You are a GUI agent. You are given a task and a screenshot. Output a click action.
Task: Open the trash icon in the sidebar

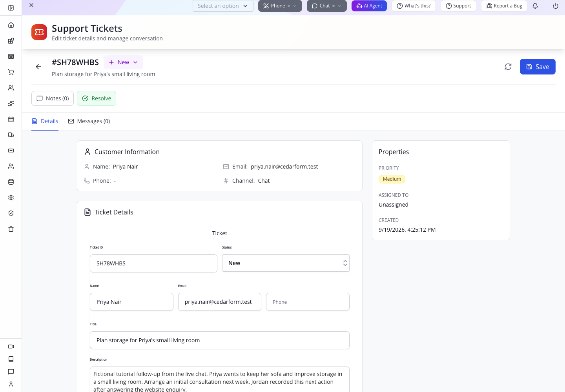click(x=11, y=229)
